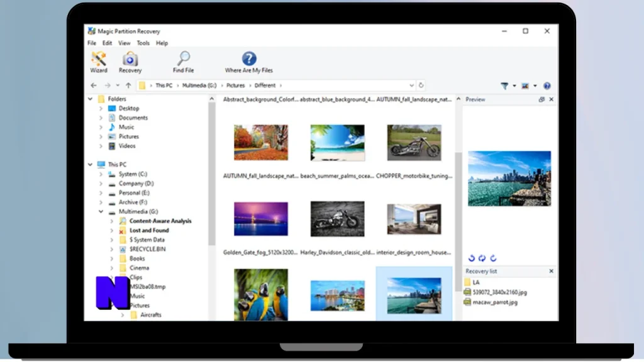Collapse the This PC tree group
The image size is (644, 362).
coord(91,164)
